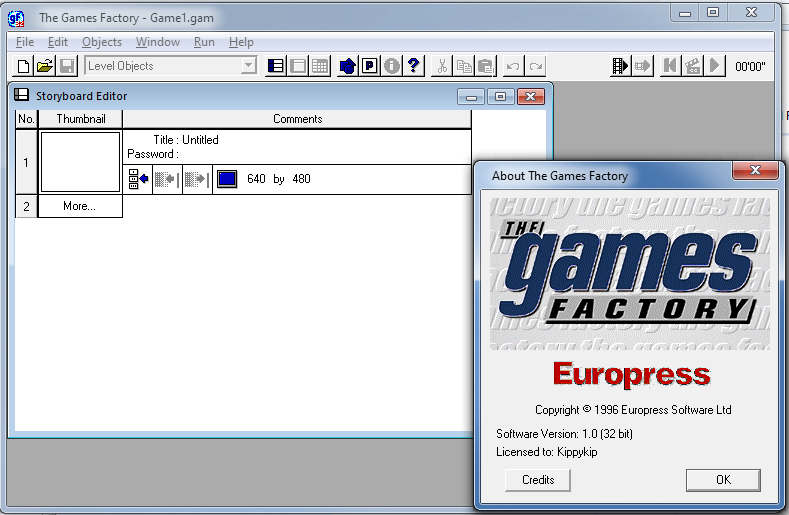
Task: Click OK in the About dialog
Action: tap(722, 480)
